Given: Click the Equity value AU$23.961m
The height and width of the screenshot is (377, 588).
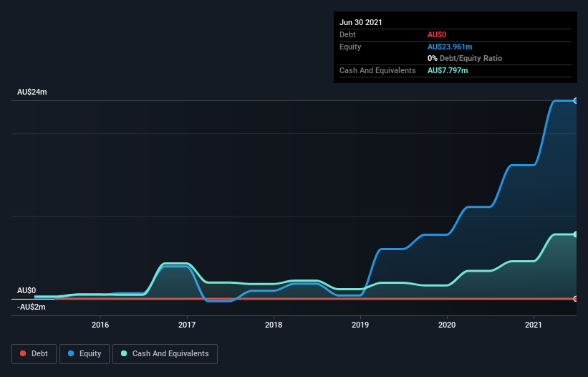Looking at the screenshot, I should (x=450, y=47).
